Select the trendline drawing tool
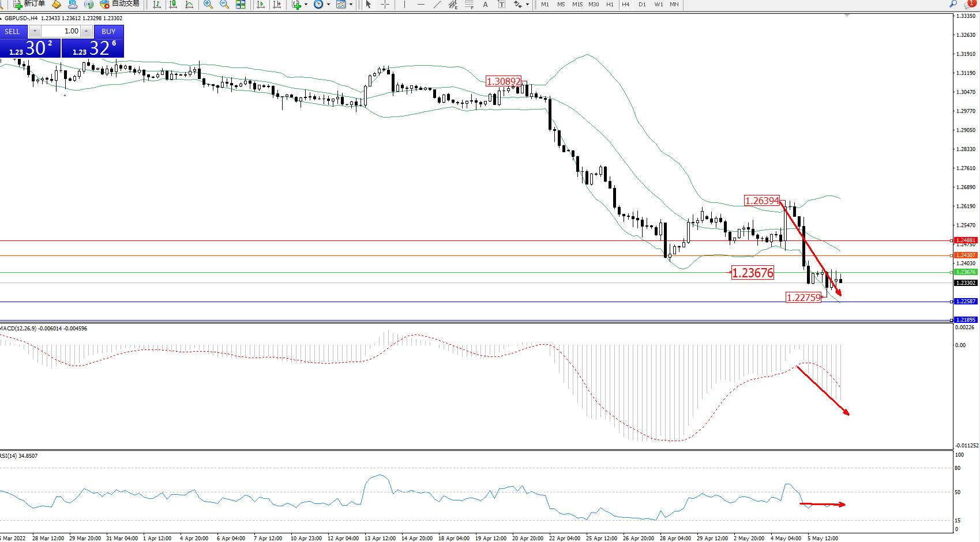 tap(437, 5)
